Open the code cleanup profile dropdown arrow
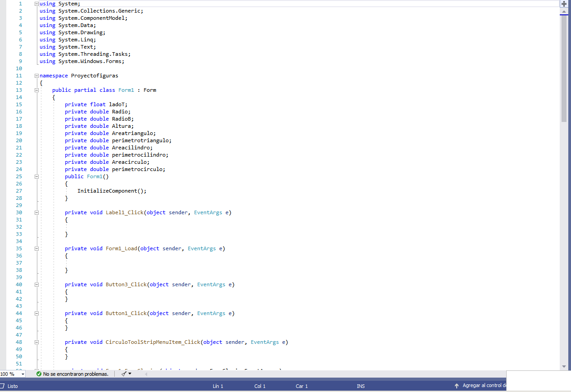This screenshot has width=571, height=392. pyautogui.click(x=130, y=374)
